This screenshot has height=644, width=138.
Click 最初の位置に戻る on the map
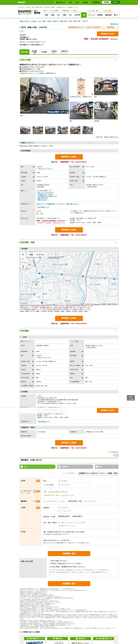[x=54, y=257]
